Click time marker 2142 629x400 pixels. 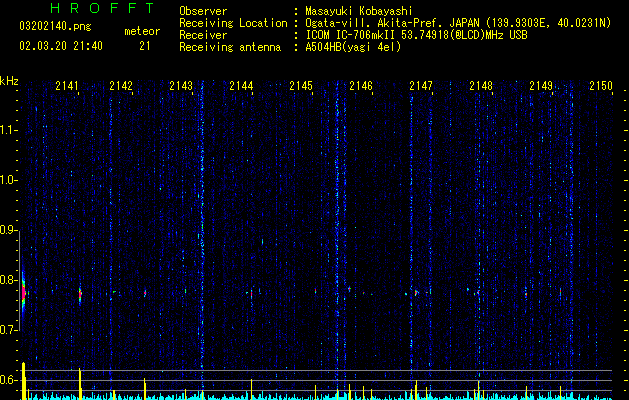tap(121, 85)
